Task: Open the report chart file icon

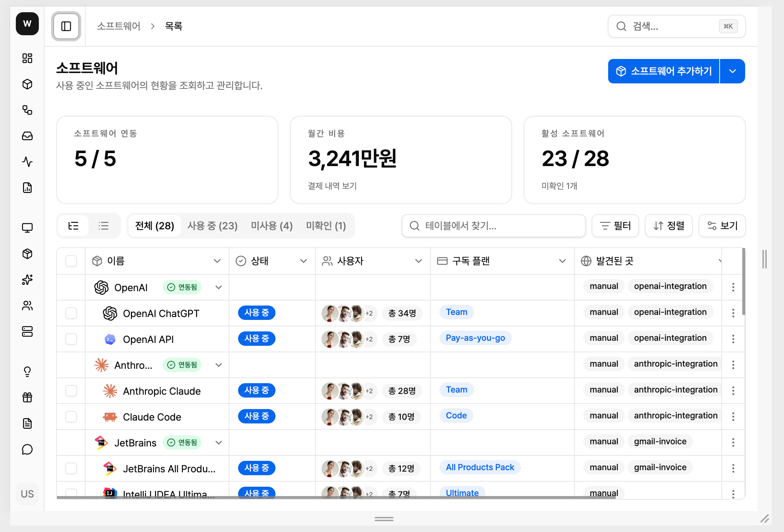Action: [x=27, y=188]
